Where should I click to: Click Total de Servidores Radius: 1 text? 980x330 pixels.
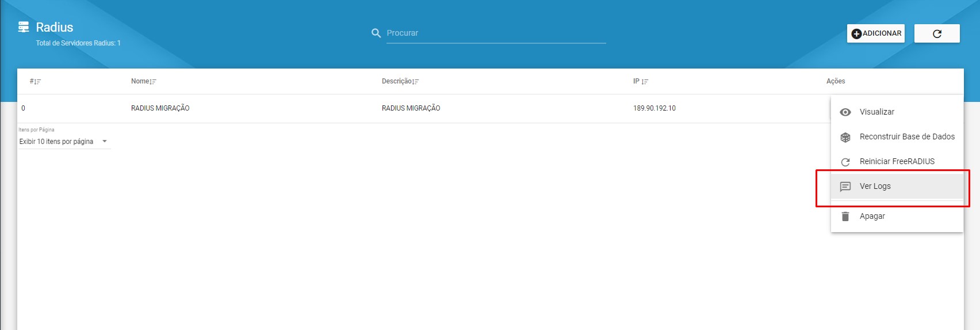tap(78, 43)
